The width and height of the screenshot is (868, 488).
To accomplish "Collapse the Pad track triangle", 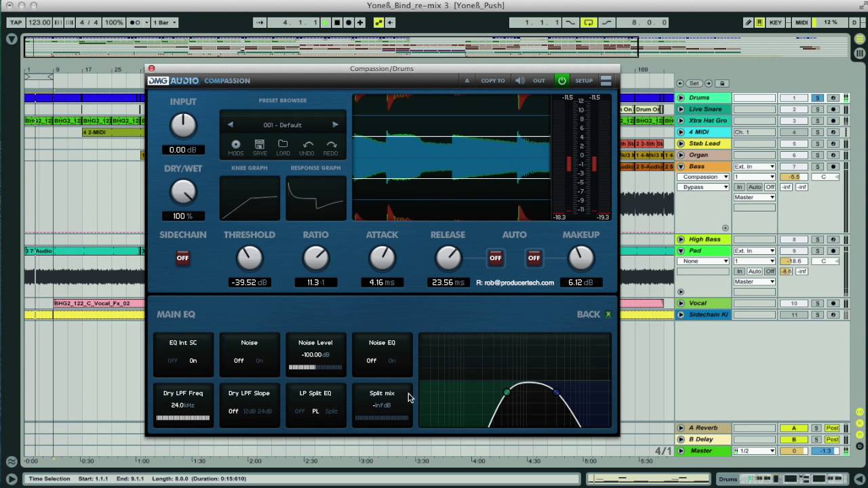I will tap(681, 251).
